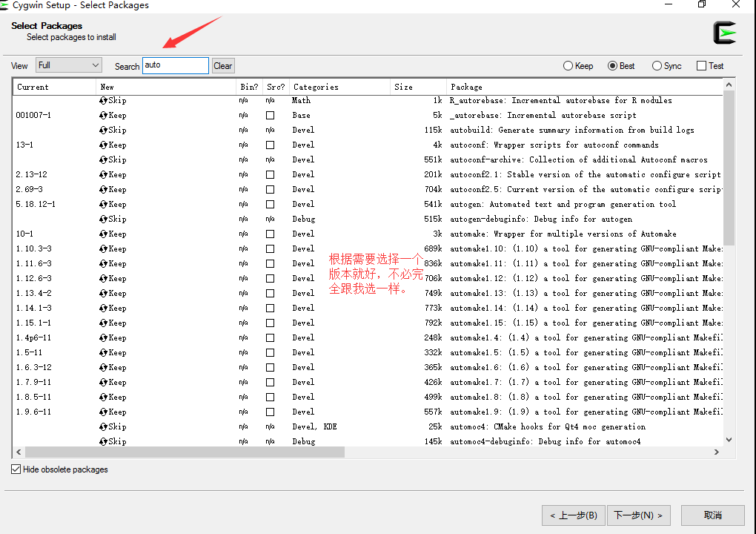Image resolution: width=756 pixels, height=534 pixels.
Task: Click the vertical scrollbar up arrow
Action: point(729,85)
